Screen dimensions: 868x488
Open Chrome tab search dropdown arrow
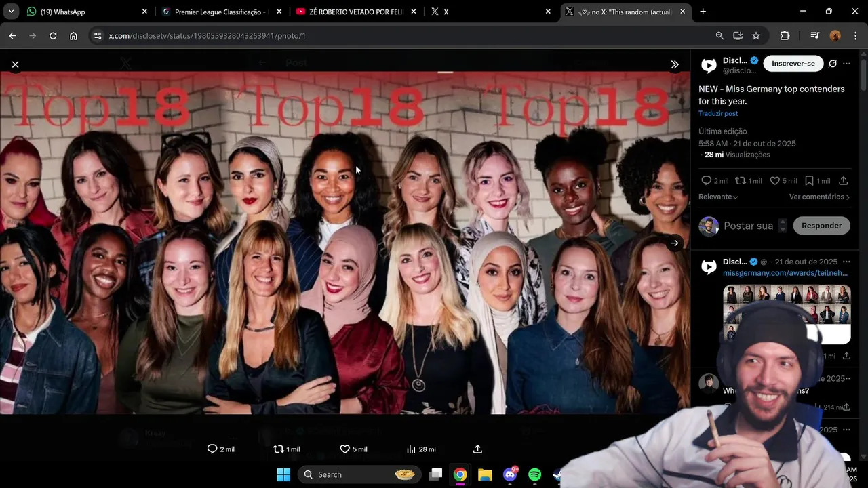(11, 12)
